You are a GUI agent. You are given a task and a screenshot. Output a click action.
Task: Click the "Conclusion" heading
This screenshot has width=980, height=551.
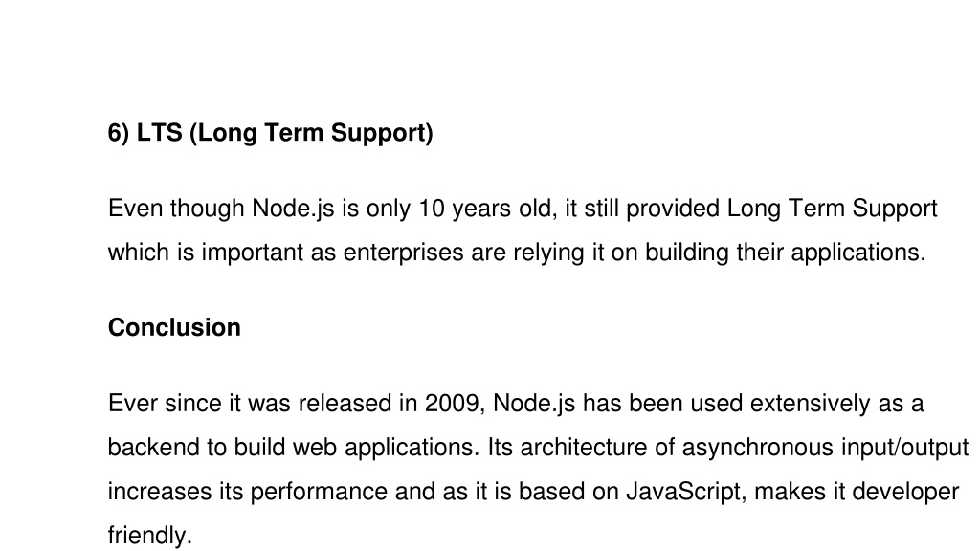point(174,327)
